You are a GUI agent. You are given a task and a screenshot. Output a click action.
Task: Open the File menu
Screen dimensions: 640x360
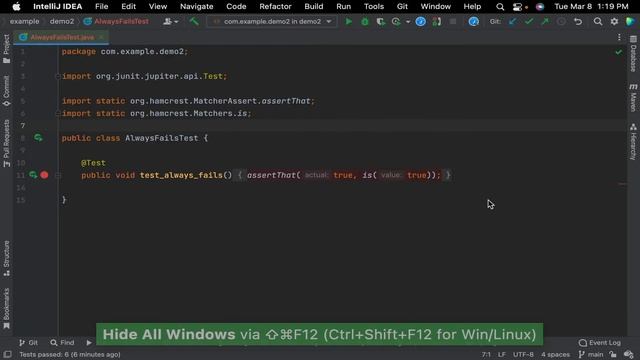click(x=102, y=7)
